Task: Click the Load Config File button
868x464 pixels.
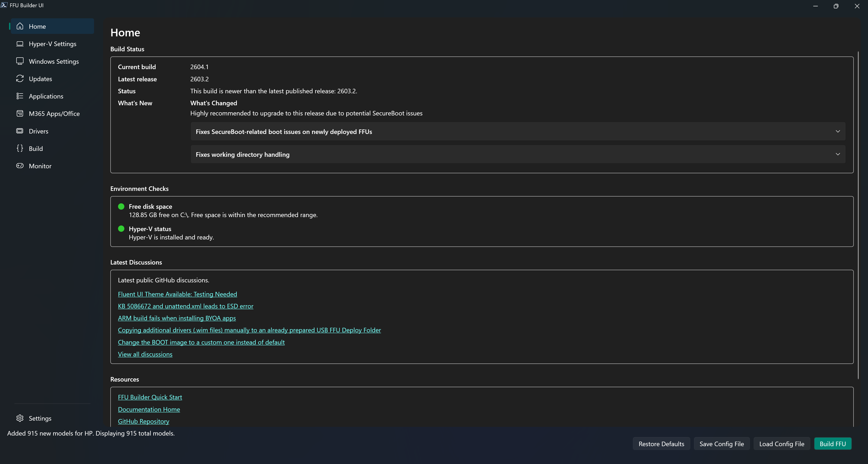Action: tap(781, 444)
